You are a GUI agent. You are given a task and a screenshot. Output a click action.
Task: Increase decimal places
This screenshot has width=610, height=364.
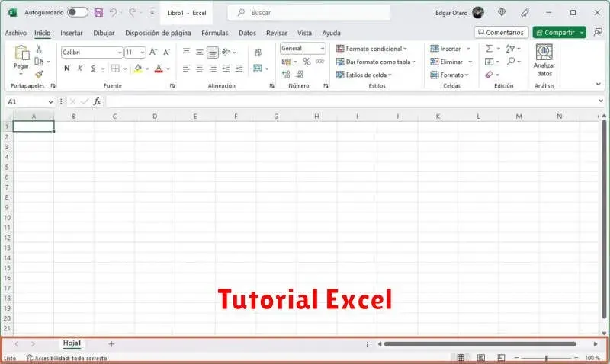[286, 74]
